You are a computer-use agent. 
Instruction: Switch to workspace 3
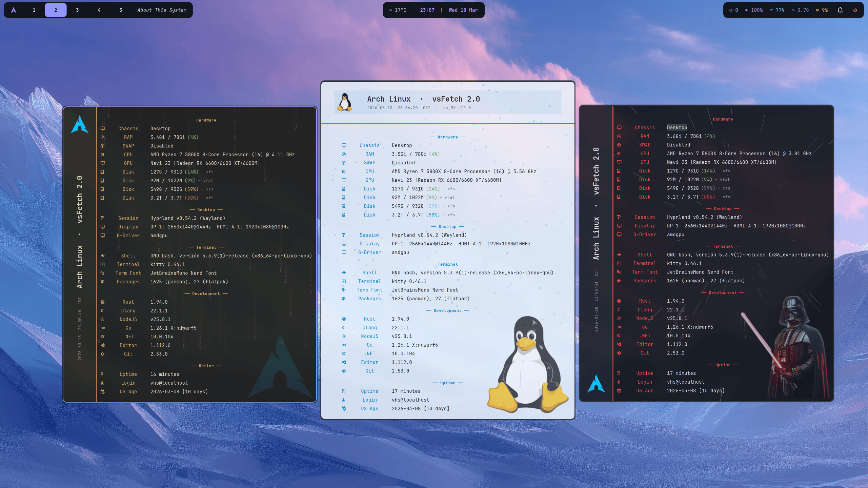pos(77,10)
